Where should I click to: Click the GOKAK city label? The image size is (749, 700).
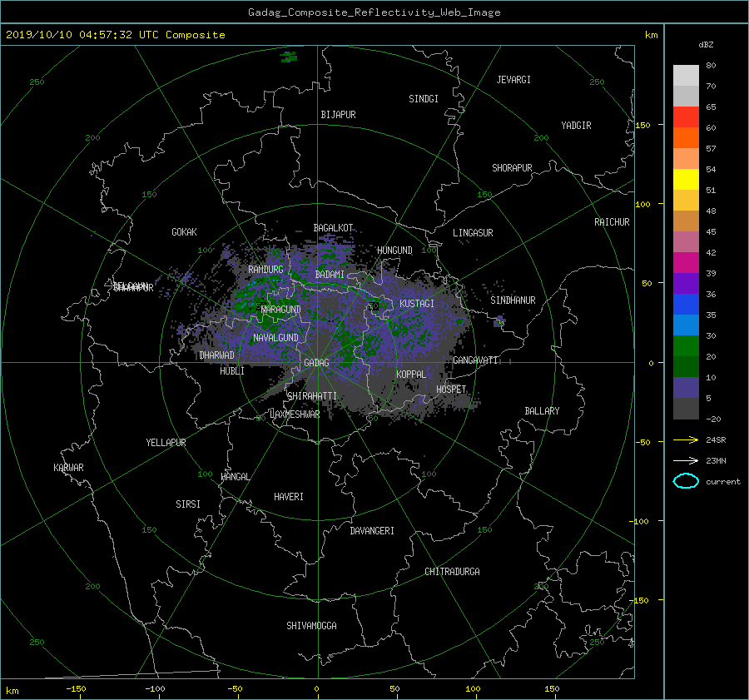click(184, 232)
